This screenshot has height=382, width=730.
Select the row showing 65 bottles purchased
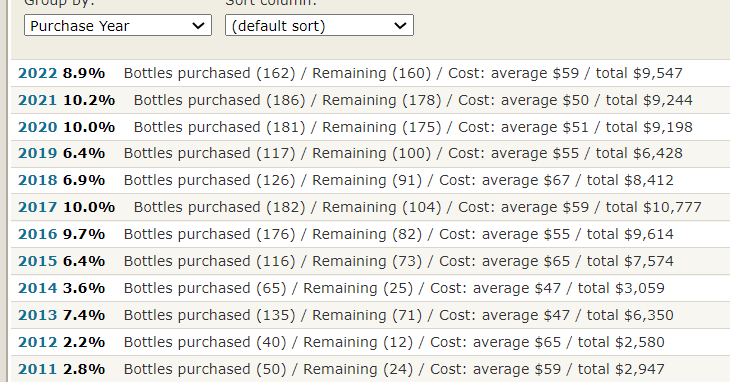pyautogui.click(x=371, y=288)
